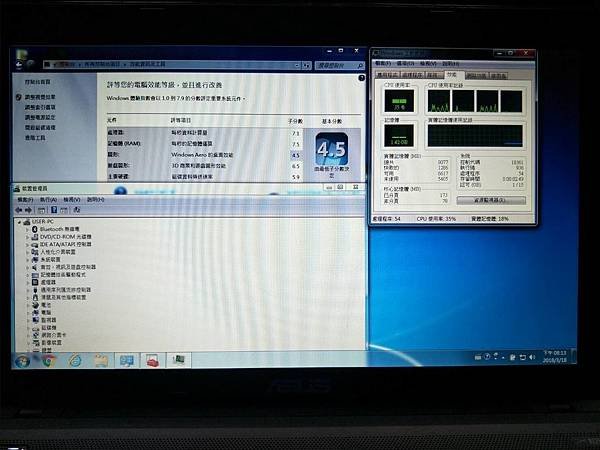Click the search magnifier in Control Panel
The height and width of the screenshot is (450, 600).
(360, 66)
